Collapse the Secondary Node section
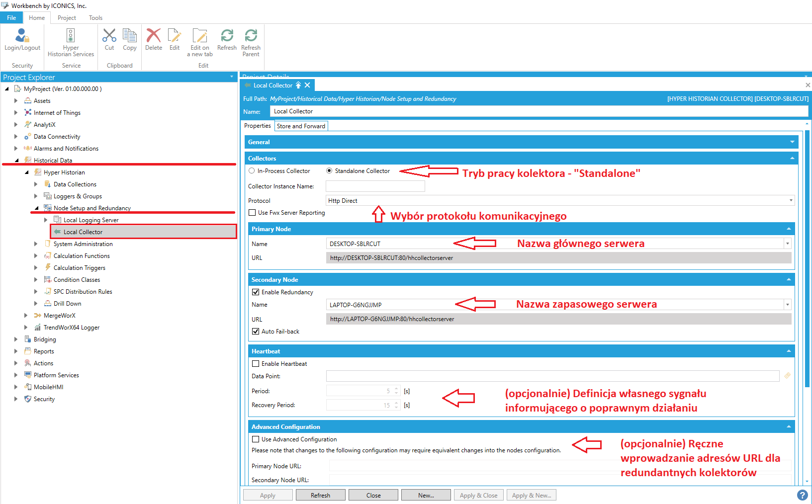812x504 pixels. (x=789, y=279)
